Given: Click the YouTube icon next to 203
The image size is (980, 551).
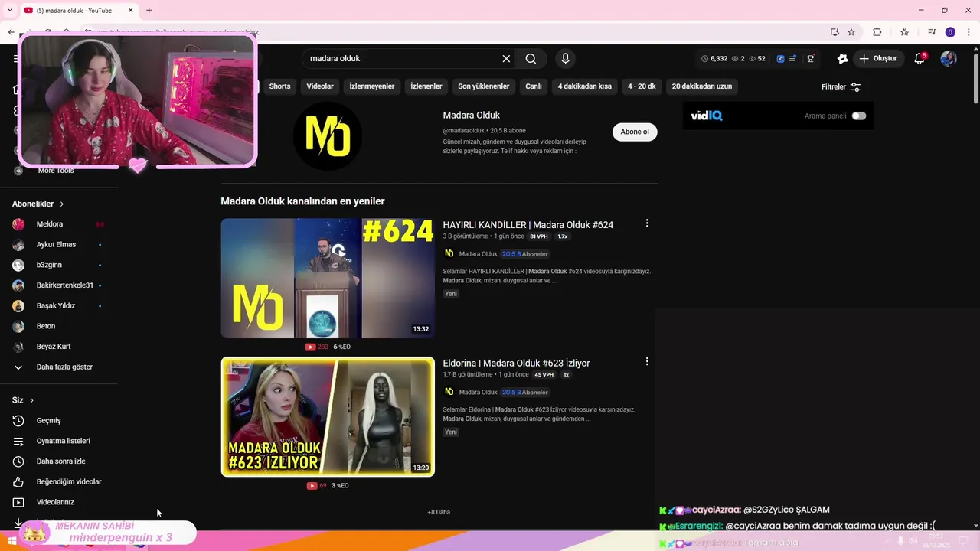Looking at the screenshot, I should pos(311,347).
